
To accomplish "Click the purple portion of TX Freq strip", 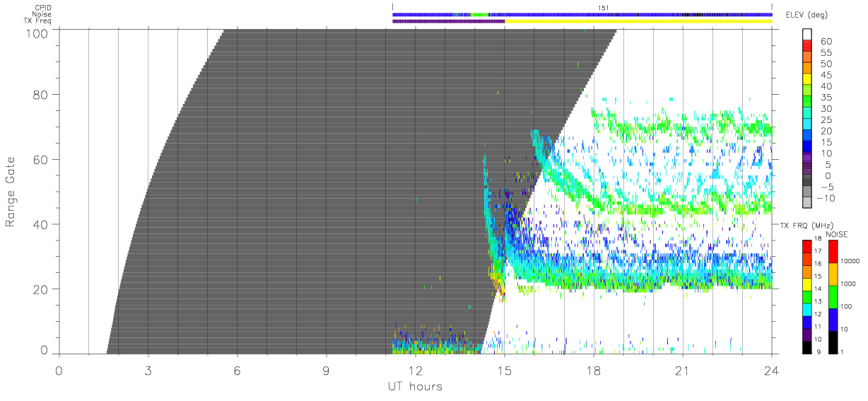I will [448, 21].
